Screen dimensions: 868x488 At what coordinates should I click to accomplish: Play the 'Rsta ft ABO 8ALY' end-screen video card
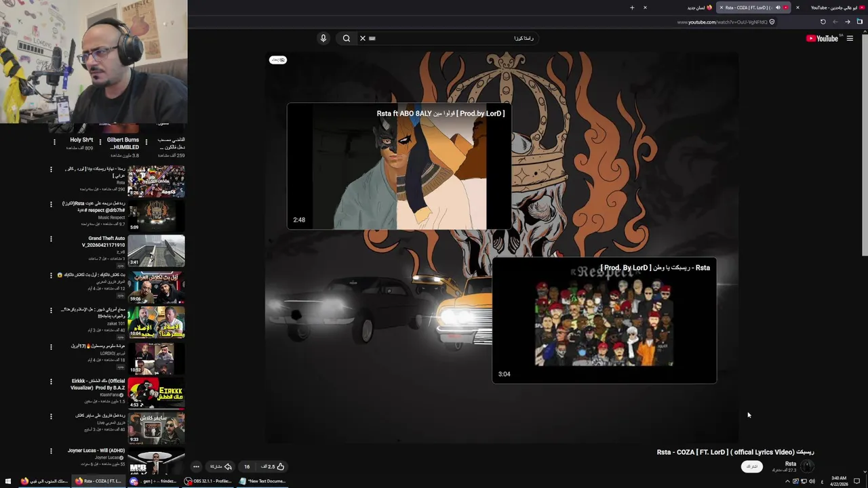click(399, 167)
